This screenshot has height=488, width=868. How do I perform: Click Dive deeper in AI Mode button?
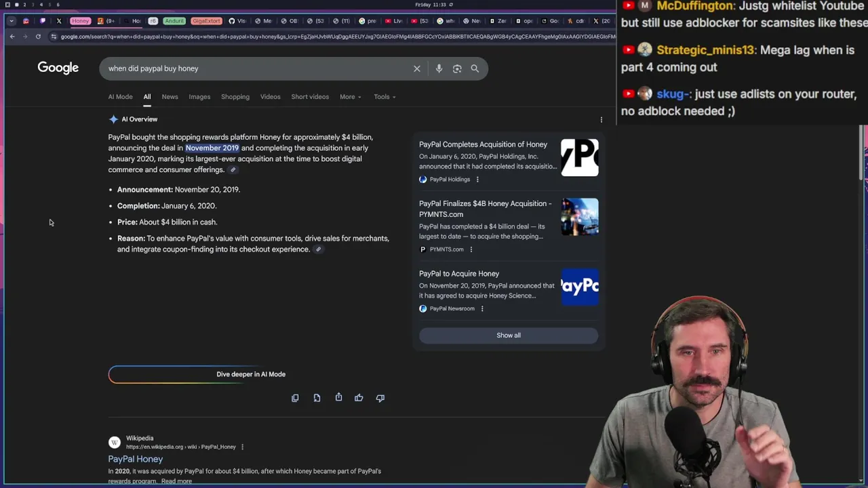[x=251, y=374]
